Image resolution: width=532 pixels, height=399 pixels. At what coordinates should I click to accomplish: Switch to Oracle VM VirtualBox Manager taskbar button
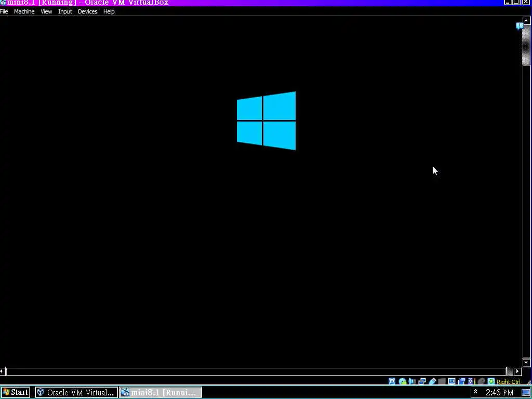pos(76,393)
